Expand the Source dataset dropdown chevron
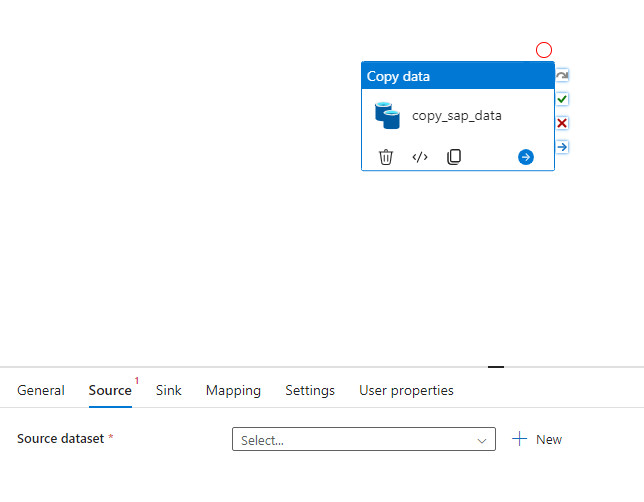The image size is (644, 502). [482, 440]
